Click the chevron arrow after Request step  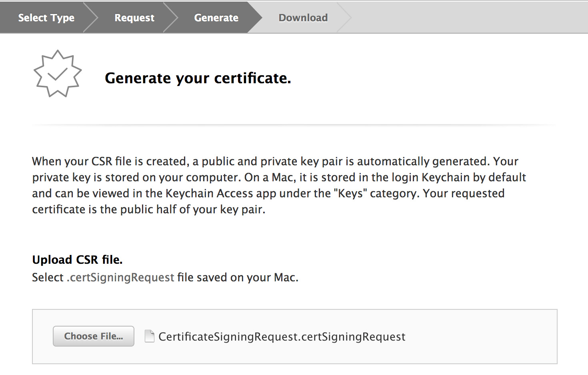(171, 18)
